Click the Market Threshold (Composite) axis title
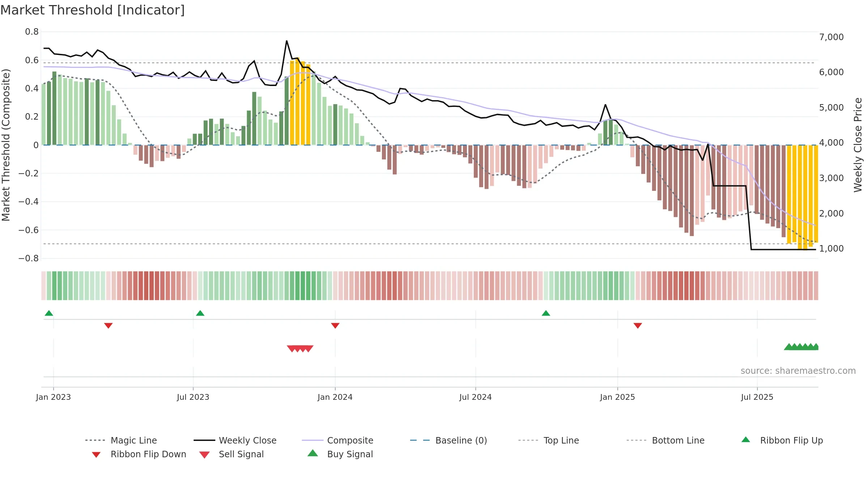Image resolution: width=868 pixels, height=488 pixels. (x=6, y=145)
